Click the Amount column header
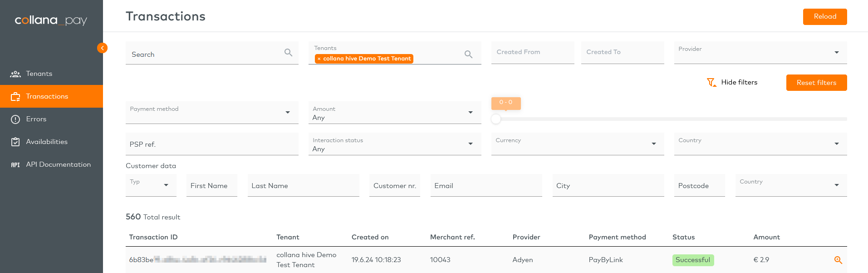This screenshot has height=273, width=868. (766, 237)
